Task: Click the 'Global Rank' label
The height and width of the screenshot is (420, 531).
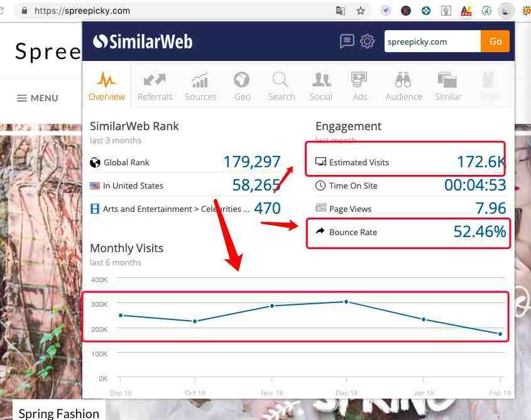Action: [126, 163]
